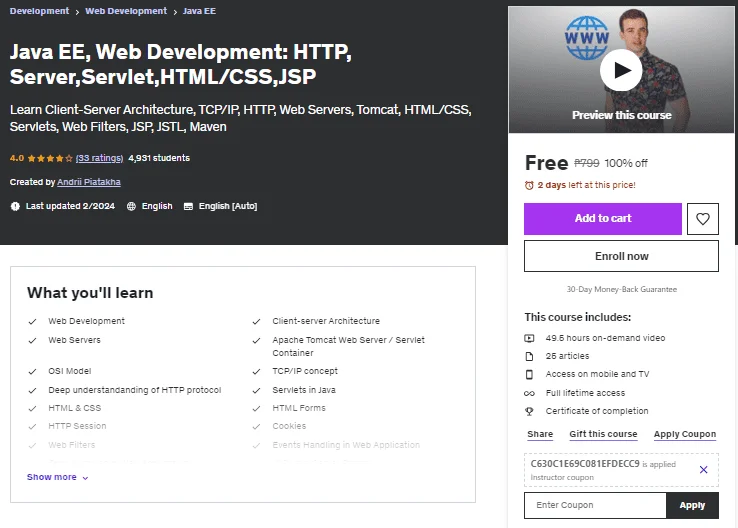Click the coupon code C630C1E69C081EFDECC9 text
Image resolution: width=738 pixels, height=528 pixels.
[585, 464]
